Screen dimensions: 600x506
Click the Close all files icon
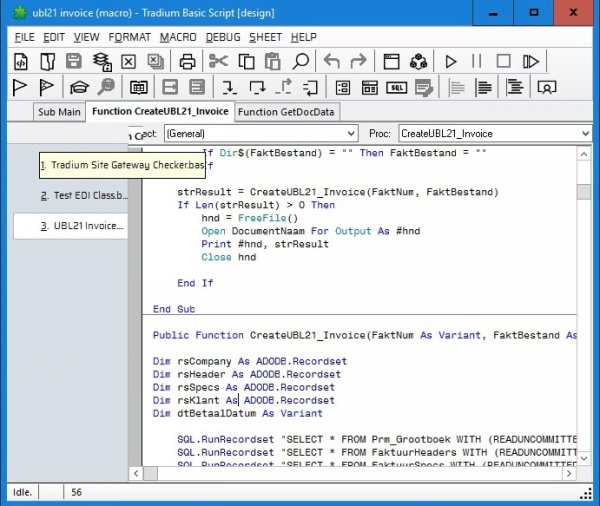tap(155, 62)
